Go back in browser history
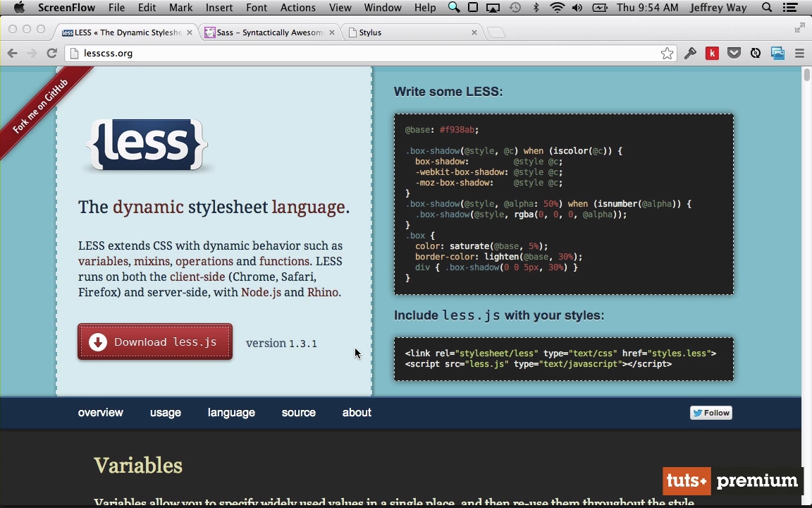Screen dimensions: 812x508 [x=13, y=53]
